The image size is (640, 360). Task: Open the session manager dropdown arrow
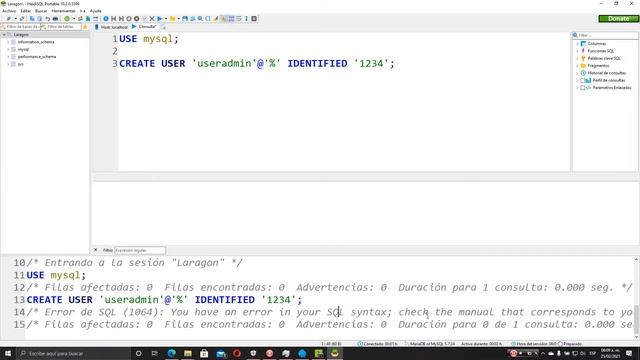click(x=16, y=19)
